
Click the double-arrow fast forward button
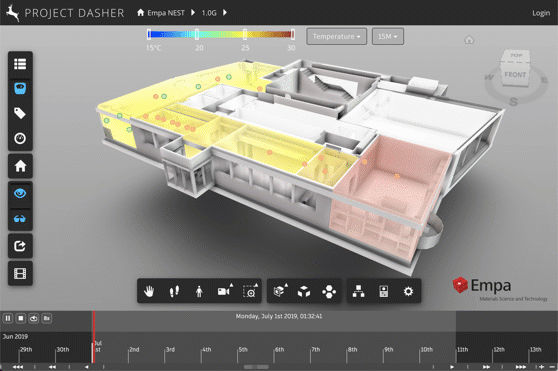[486, 367]
